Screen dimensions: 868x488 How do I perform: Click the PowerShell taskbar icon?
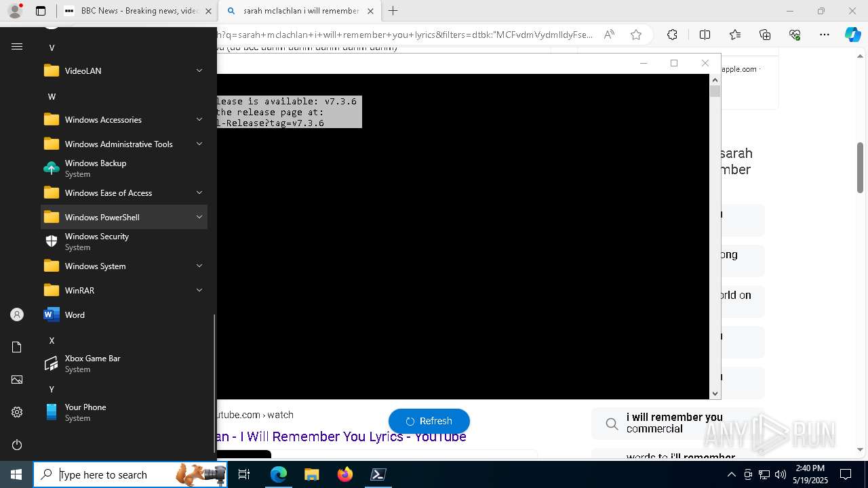pos(378,474)
